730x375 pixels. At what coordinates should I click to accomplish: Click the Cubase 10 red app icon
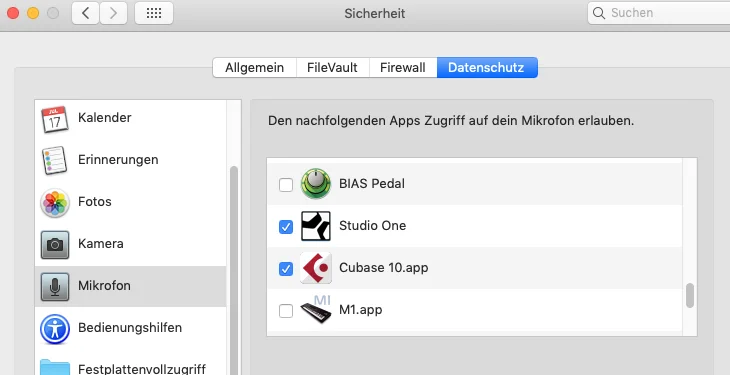[316, 268]
